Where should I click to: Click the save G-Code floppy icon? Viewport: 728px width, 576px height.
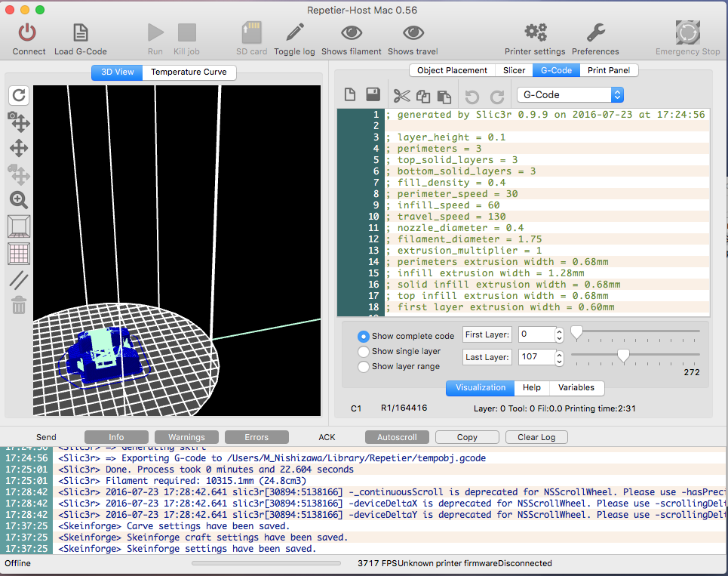tap(373, 95)
